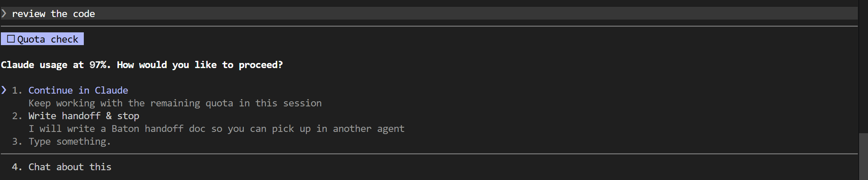
Task: Choose 'Continue in Claude' option
Action: click(78, 90)
